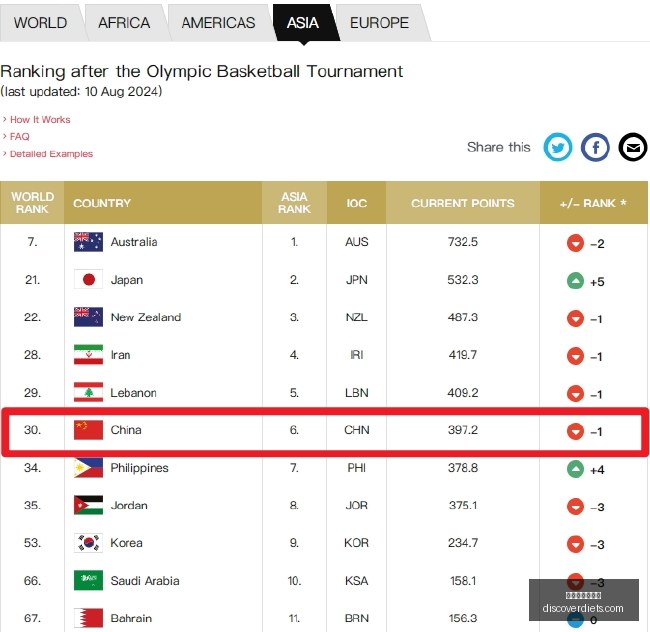Share ranking via Facebook icon
The image size is (650, 632).
[595, 147]
